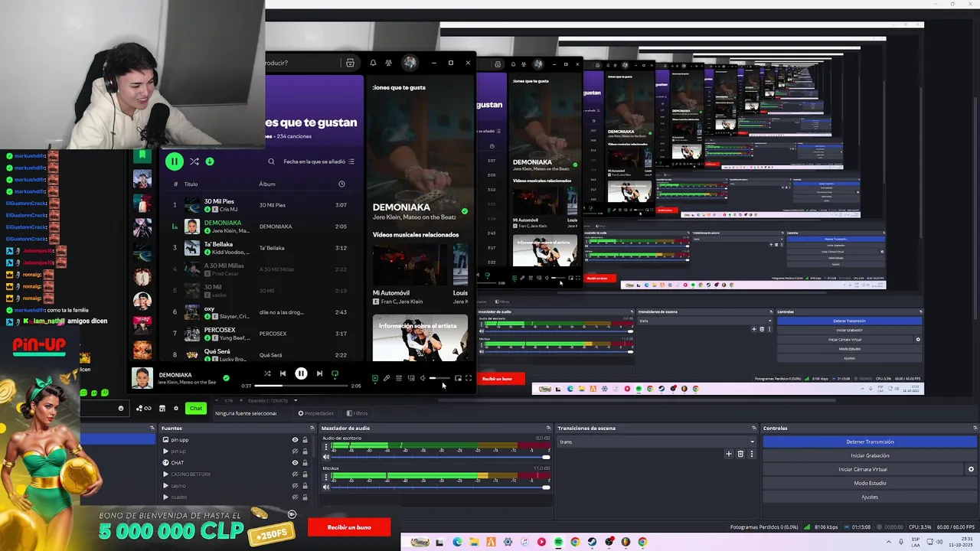Open search within the liked songs playlist
Viewport: 980px width, 551px height.
click(271, 161)
